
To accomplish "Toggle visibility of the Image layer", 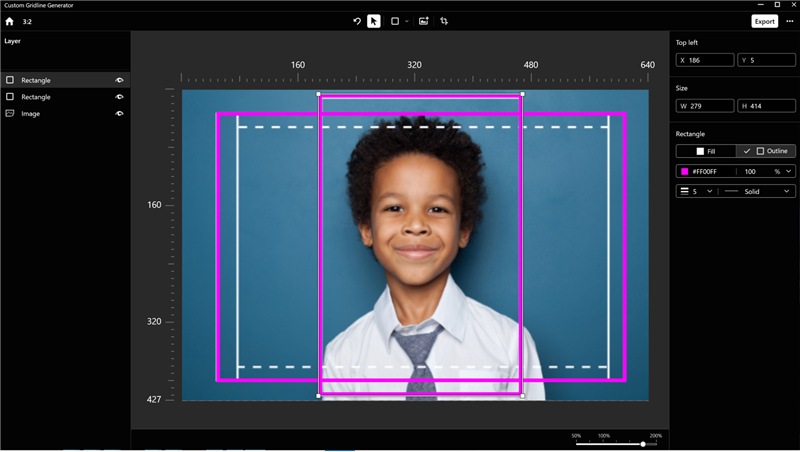I will point(119,114).
